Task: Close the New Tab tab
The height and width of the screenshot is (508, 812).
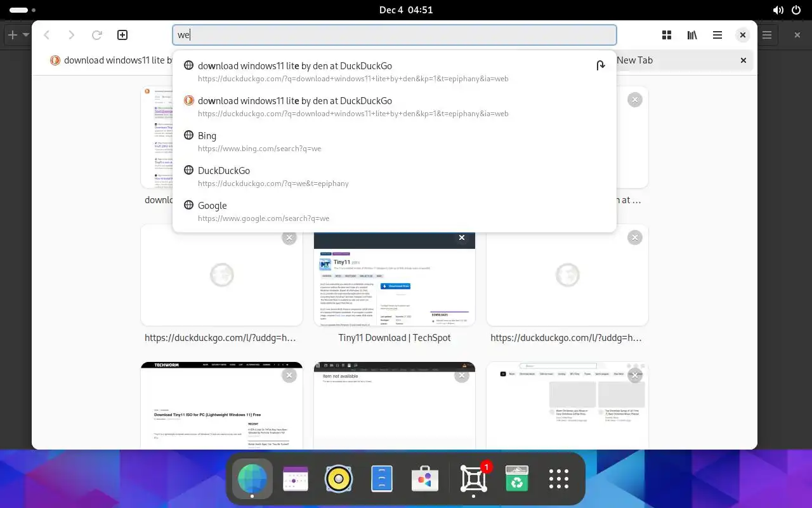Action: click(x=743, y=60)
